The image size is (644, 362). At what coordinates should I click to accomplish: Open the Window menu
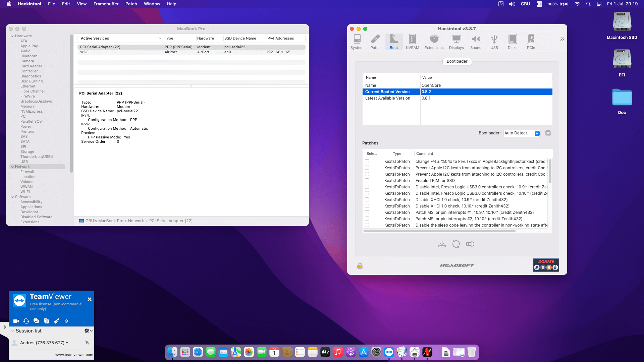[x=152, y=4]
